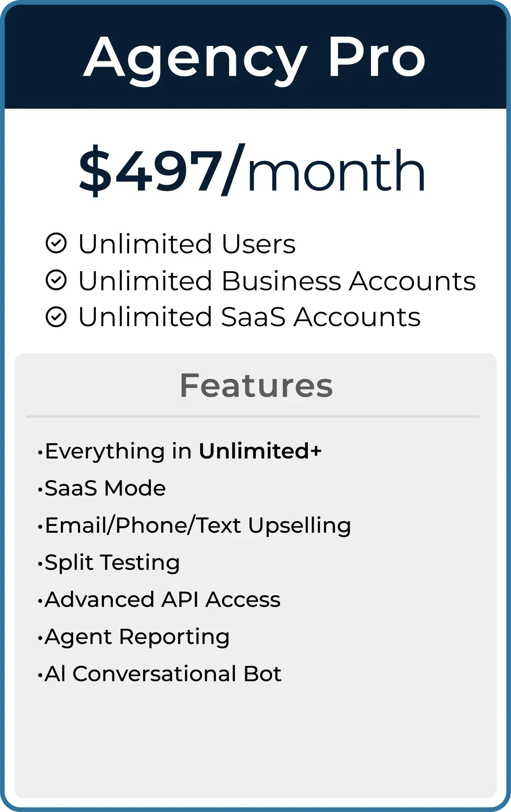Click the checkmark icon beside Unlimited Users
Viewport: 511px width, 812px height.
click(56, 244)
